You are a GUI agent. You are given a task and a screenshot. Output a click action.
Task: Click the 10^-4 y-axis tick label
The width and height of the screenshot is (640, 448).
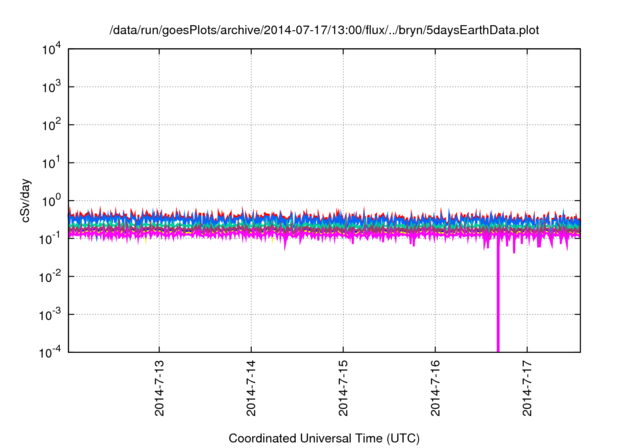50,352
